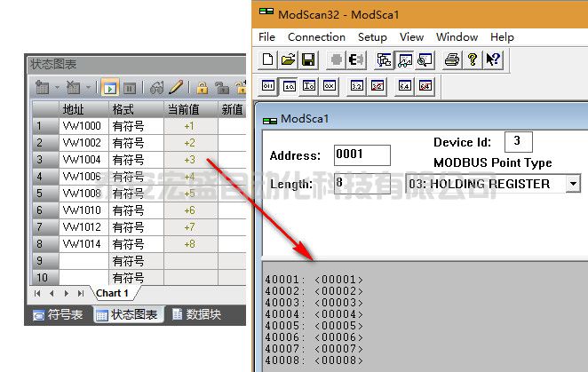Open the MODBUS Point Type dropdown
Viewport: 588px width, 372px height.
coord(572,184)
